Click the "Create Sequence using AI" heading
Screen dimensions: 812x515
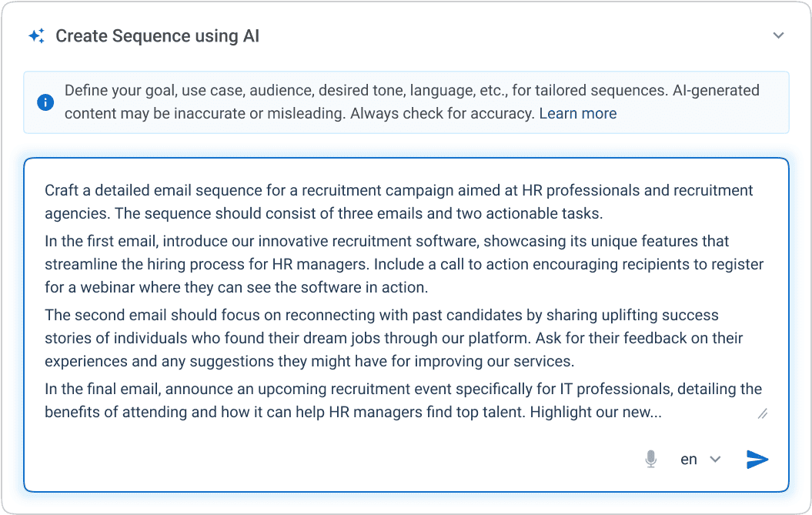(158, 36)
